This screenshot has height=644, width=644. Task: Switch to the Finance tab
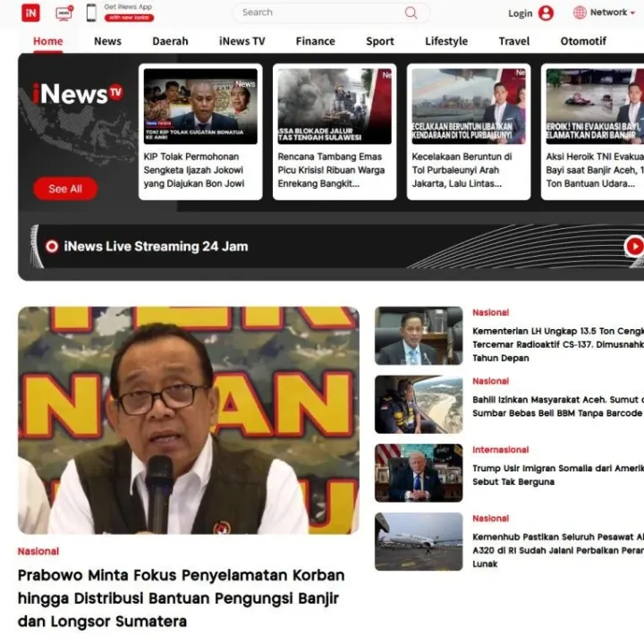point(316,41)
